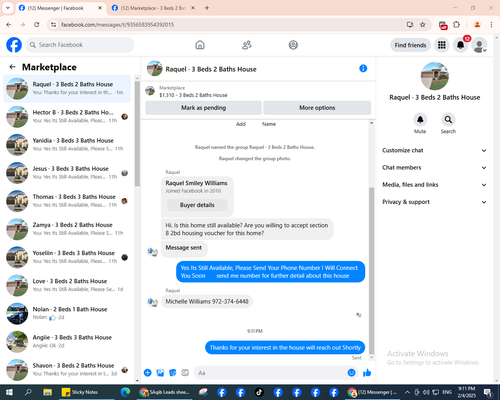Switch to the Marketplace 3 Beds browser tab

point(153,8)
